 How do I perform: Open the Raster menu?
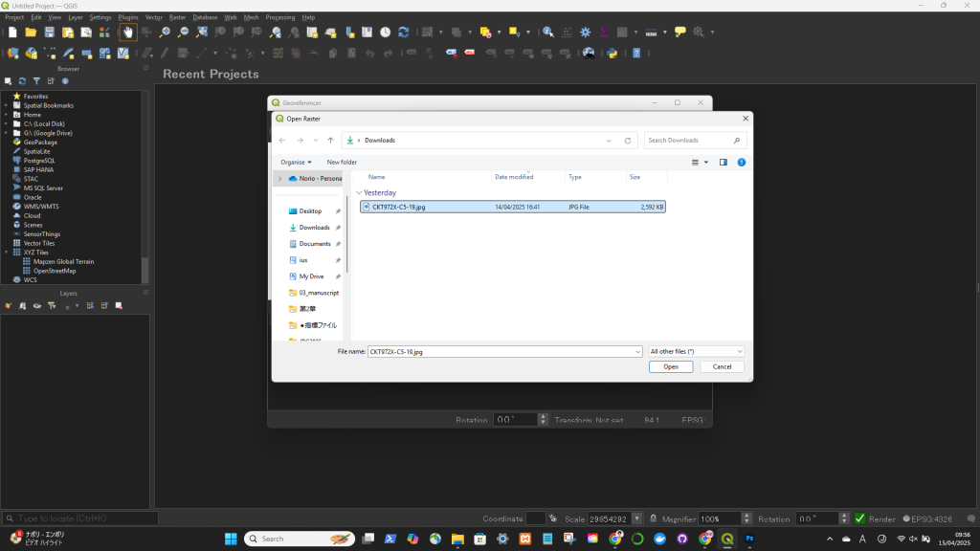click(177, 17)
